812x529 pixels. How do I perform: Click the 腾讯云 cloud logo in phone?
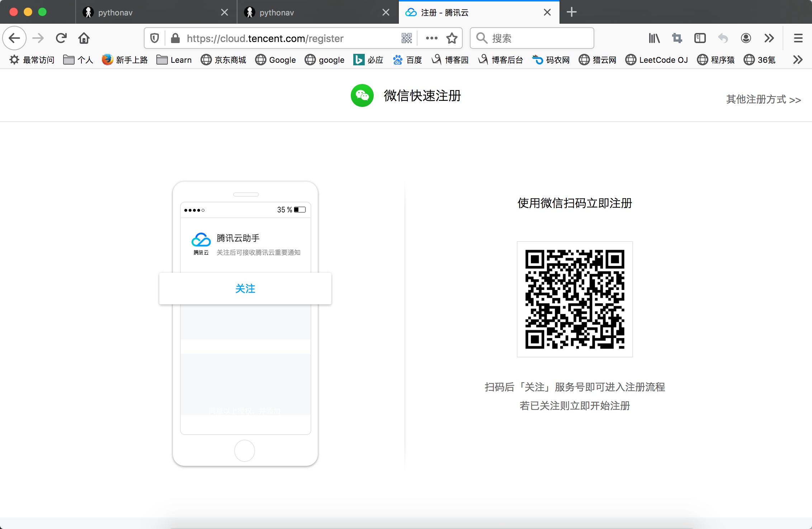click(201, 243)
